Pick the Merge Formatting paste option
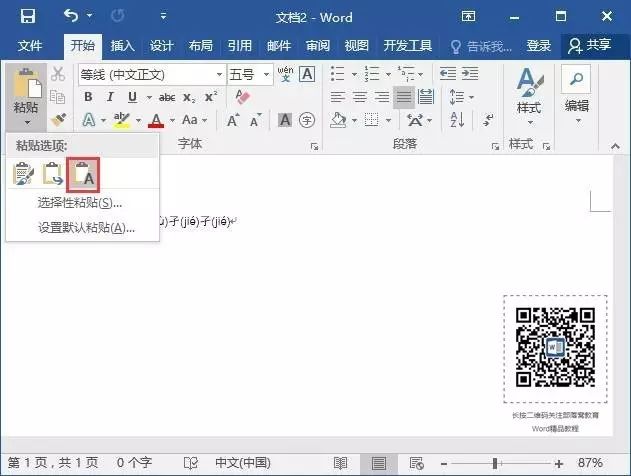The width and height of the screenshot is (631, 476). tap(53, 175)
